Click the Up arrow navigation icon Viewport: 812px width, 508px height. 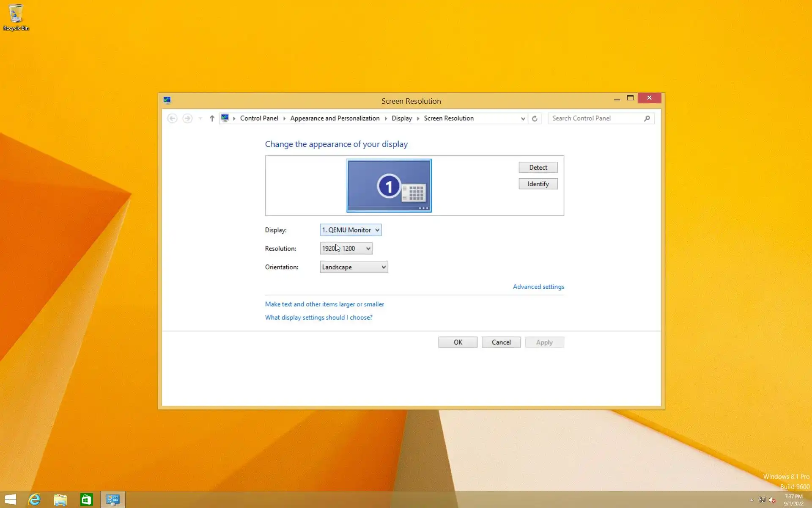212,119
